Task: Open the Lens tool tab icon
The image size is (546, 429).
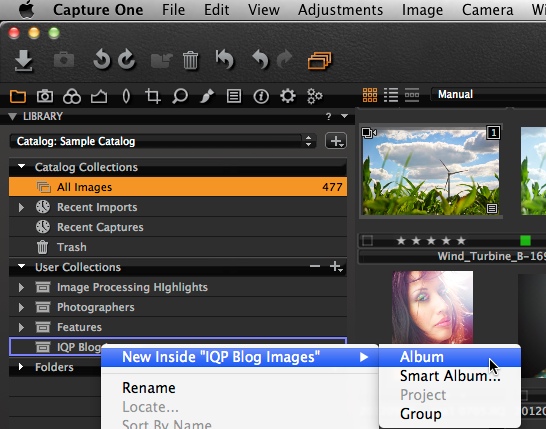Action: [x=126, y=96]
